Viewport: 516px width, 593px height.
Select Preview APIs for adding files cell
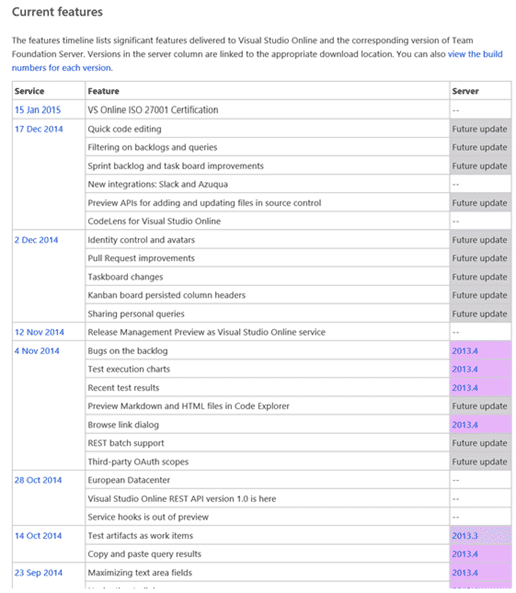(x=267, y=203)
